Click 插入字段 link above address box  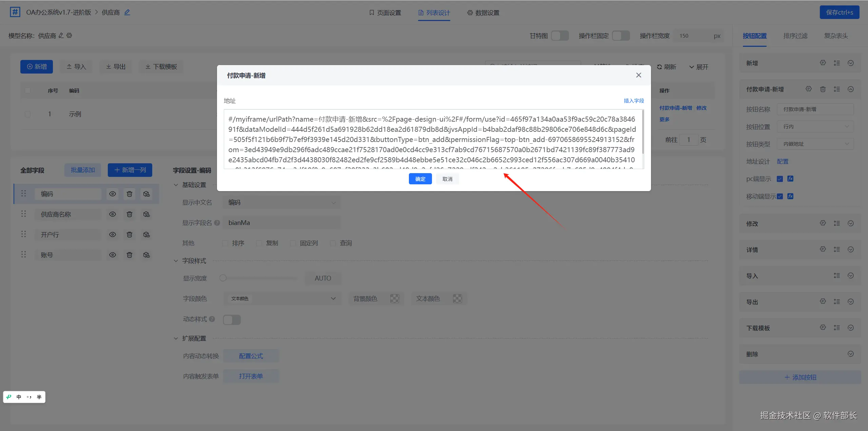[x=634, y=101]
